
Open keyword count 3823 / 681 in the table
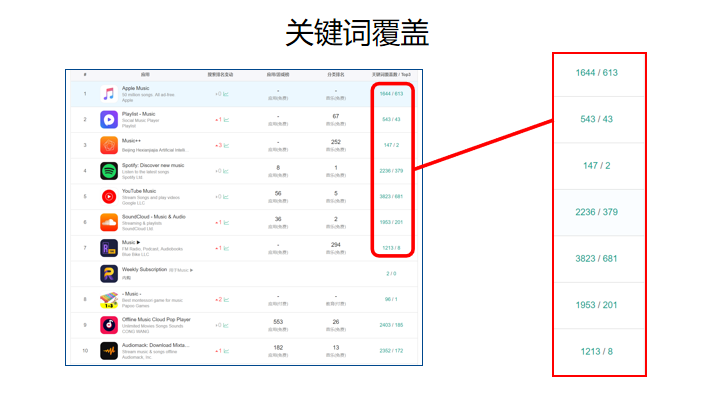[391, 197]
